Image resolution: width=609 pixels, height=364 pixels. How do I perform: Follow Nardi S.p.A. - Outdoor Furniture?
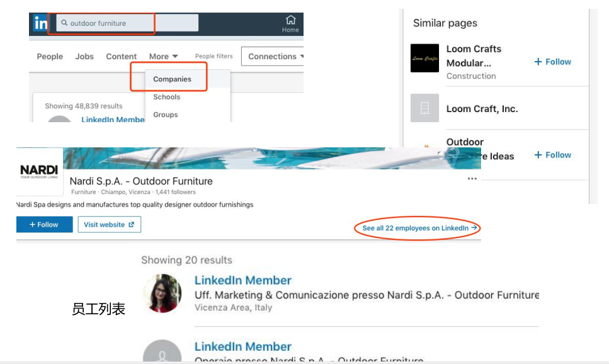coord(44,224)
